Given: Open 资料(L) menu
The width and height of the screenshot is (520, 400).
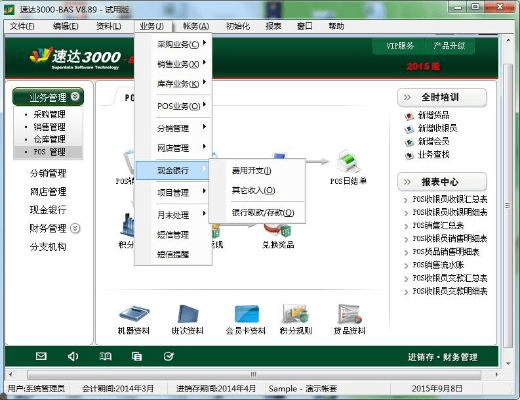Looking at the screenshot, I should point(109,26).
